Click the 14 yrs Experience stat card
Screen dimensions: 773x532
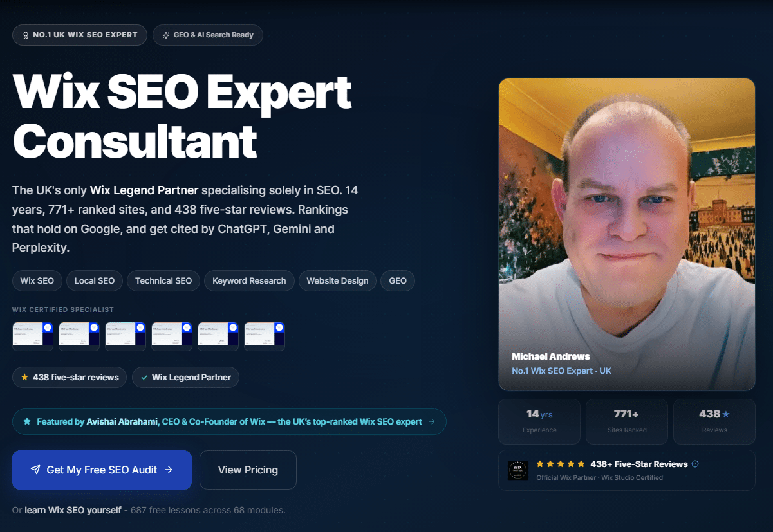click(539, 421)
